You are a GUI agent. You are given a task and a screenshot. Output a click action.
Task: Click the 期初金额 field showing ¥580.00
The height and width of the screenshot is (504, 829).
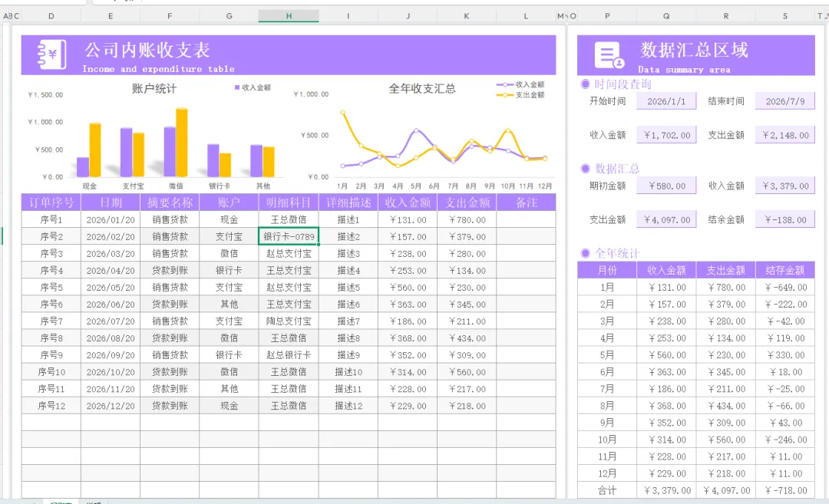[666, 186]
